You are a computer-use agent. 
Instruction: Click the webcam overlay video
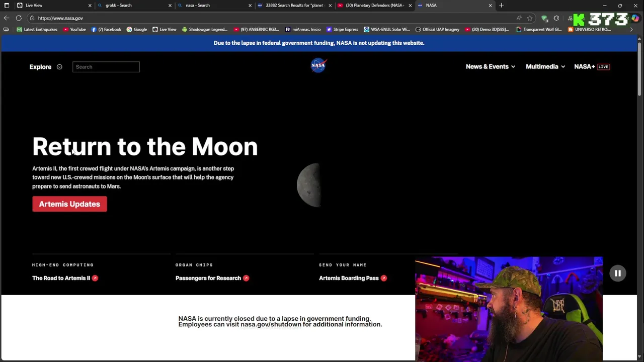[x=509, y=308]
